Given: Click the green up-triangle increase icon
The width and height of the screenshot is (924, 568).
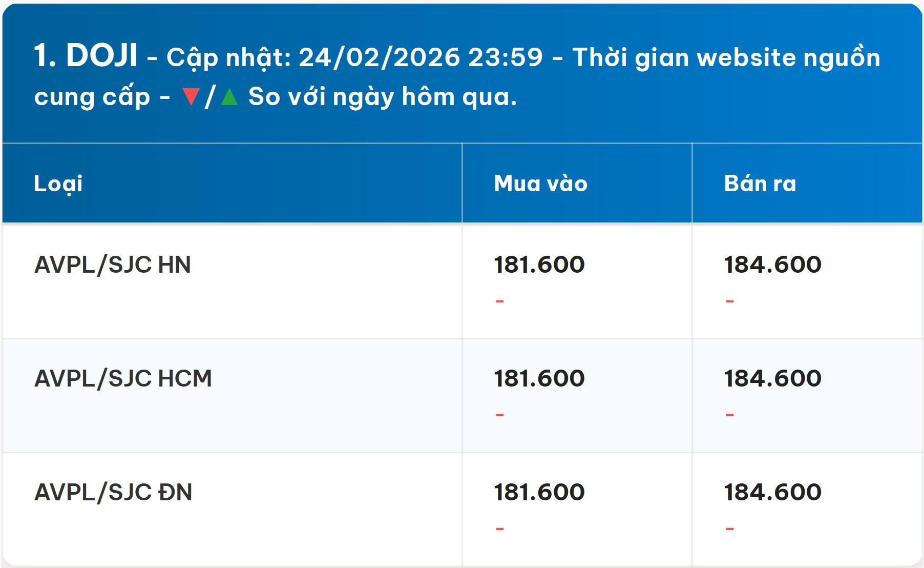Looking at the screenshot, I should 229,97.
